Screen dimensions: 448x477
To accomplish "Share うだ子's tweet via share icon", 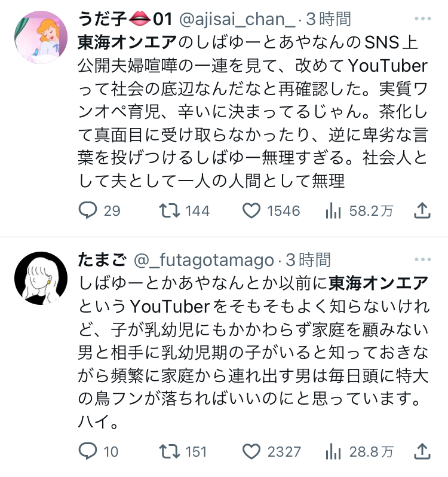I will pyautogui.click(x=422, y=210).
